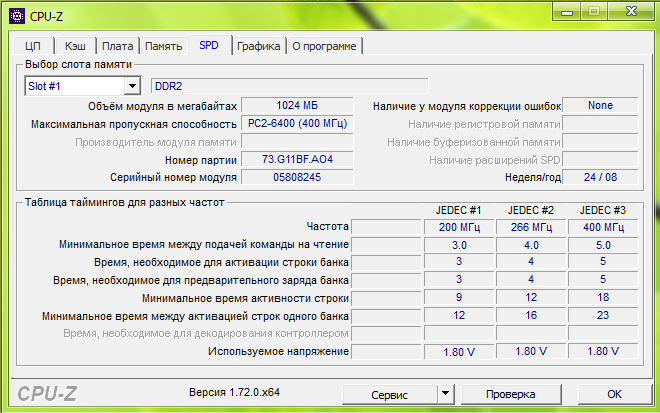Open the Кэш tab
This screenshot has height=413, width=660.
pos(75,45)
